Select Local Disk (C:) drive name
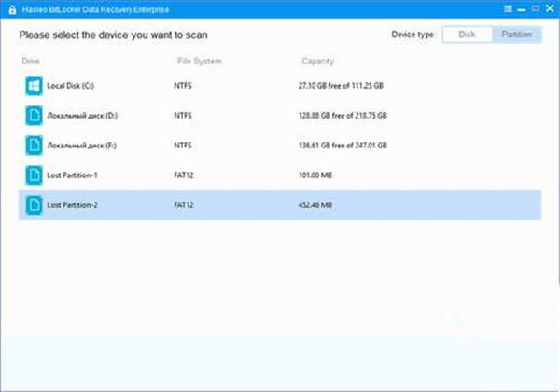Screen dimensions: 560x392 pos(70,86)
